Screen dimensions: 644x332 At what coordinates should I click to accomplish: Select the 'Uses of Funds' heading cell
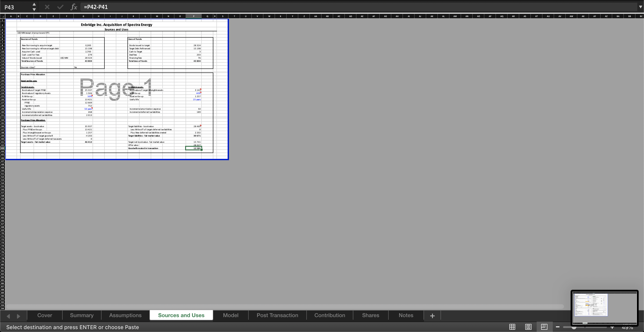click(135, 39)
